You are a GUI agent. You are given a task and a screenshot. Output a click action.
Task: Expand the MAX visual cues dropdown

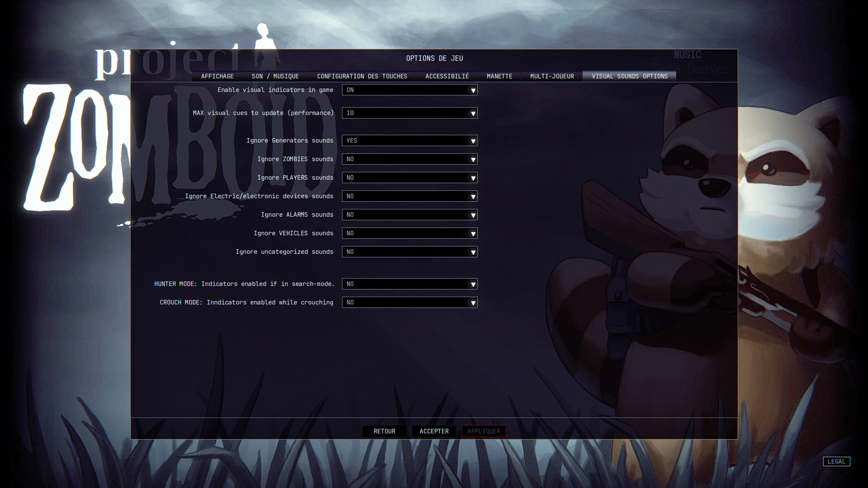coord(410,113)
